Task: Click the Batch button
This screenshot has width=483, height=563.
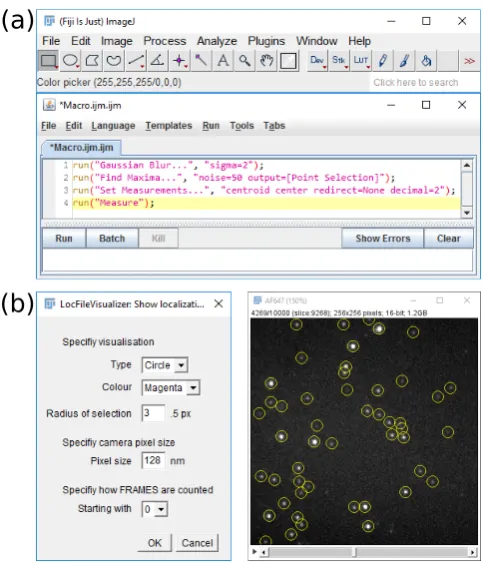Action: (x=112, y=238)
